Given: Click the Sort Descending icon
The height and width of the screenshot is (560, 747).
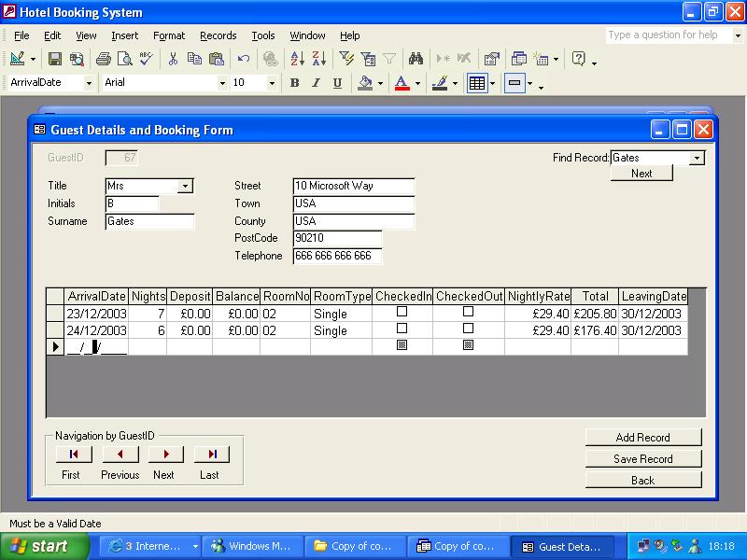Looking at the screenshot, I should (317, 59).
